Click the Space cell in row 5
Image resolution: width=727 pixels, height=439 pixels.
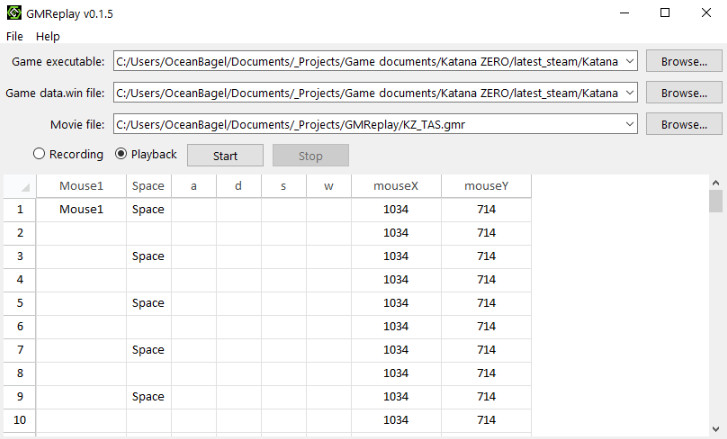point(148,303)
